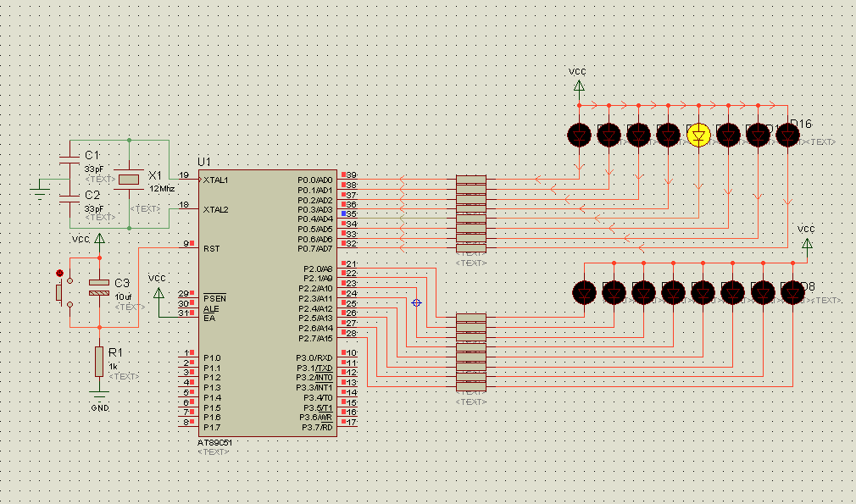856x504 pixels.
Task: Click the leftmost LED in the top row
Action: [579, 135]
